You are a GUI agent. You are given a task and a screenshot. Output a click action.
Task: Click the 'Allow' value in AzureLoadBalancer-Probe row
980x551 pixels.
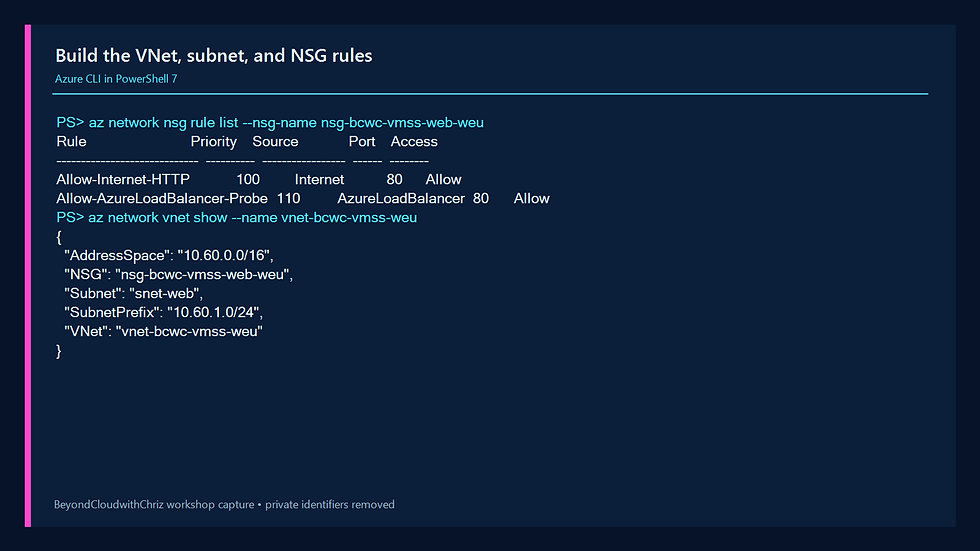pyautogui.click(x=532, y=199)
